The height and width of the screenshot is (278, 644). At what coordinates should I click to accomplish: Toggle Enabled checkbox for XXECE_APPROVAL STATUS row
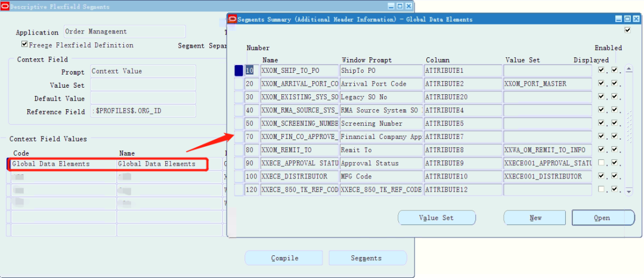tap(614, 163)
